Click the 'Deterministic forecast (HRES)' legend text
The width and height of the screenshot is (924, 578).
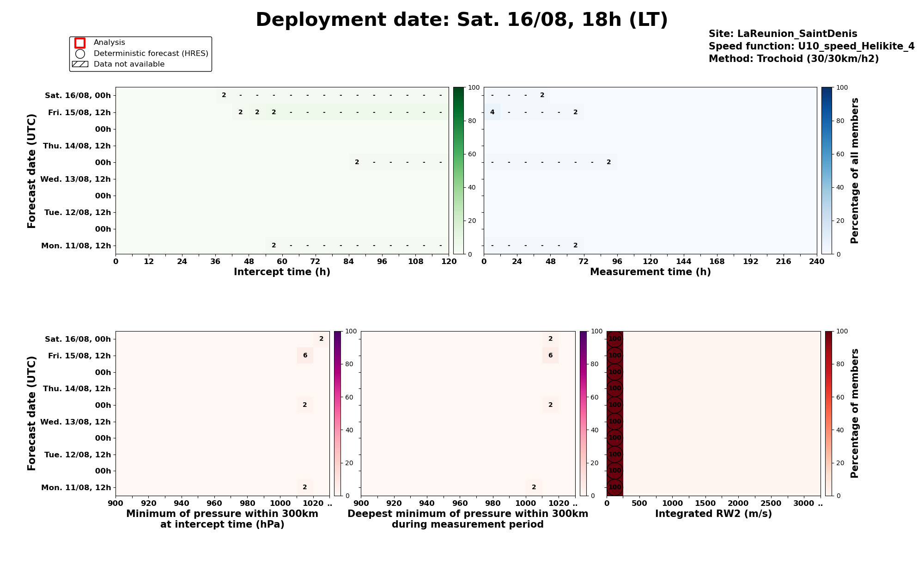[x=151, y=54]
